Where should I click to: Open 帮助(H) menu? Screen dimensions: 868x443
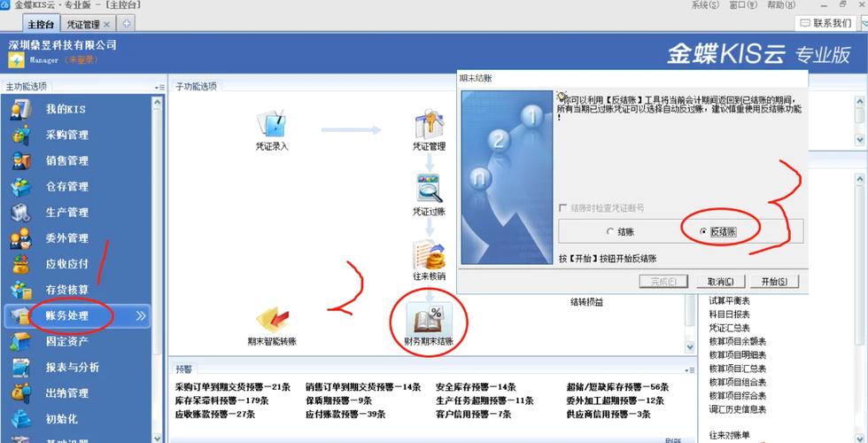click(x=781, y=5)
